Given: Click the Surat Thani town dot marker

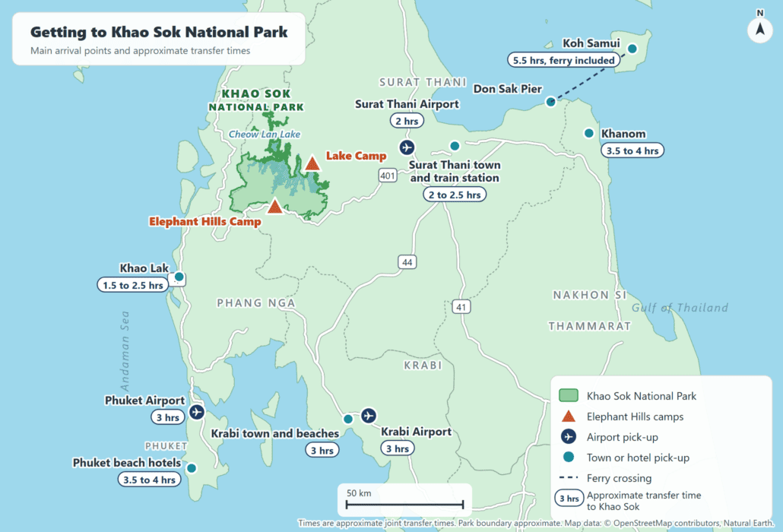Looking at the screenshot, I should pyautogui.click(x=455, y=146).
